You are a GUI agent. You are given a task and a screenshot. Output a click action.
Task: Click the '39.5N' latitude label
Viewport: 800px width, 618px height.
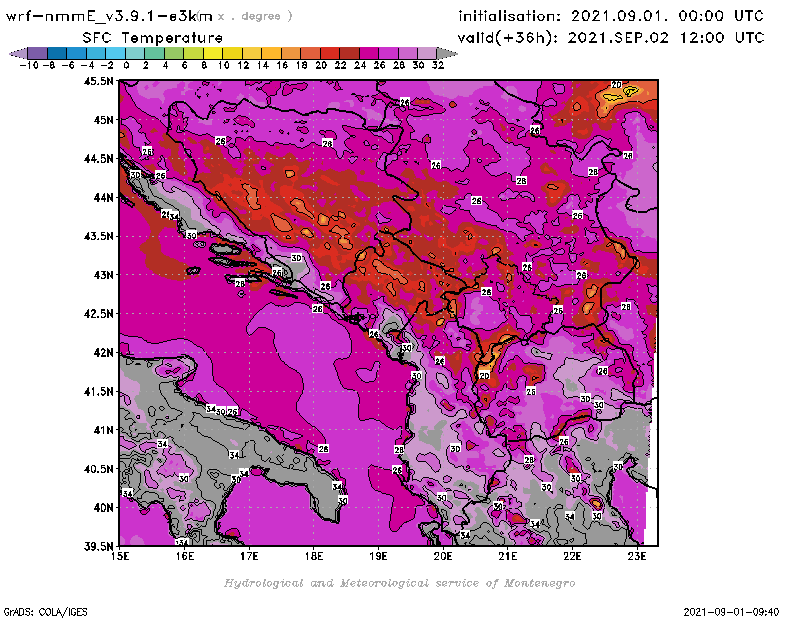coord(98,547)
